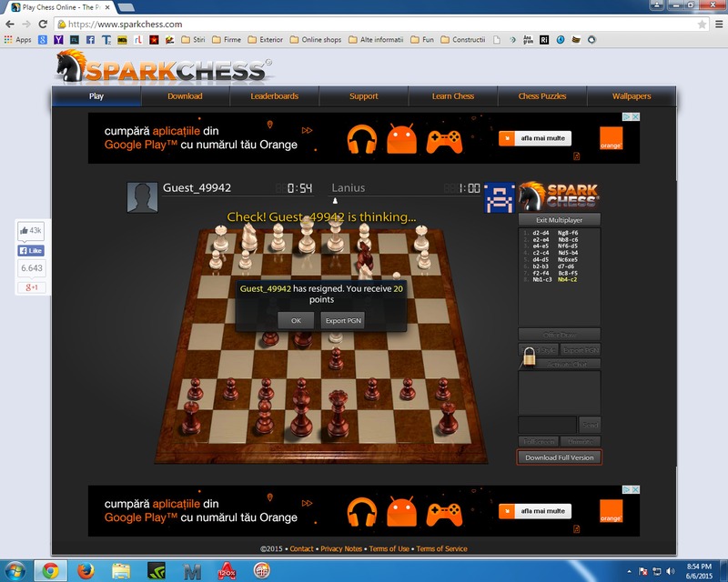This screenshot has width=728, height=582.
Task: Click the 'afla mai multe' button in bottom ad
Action: pyautogui.click(x=535, y=511)
